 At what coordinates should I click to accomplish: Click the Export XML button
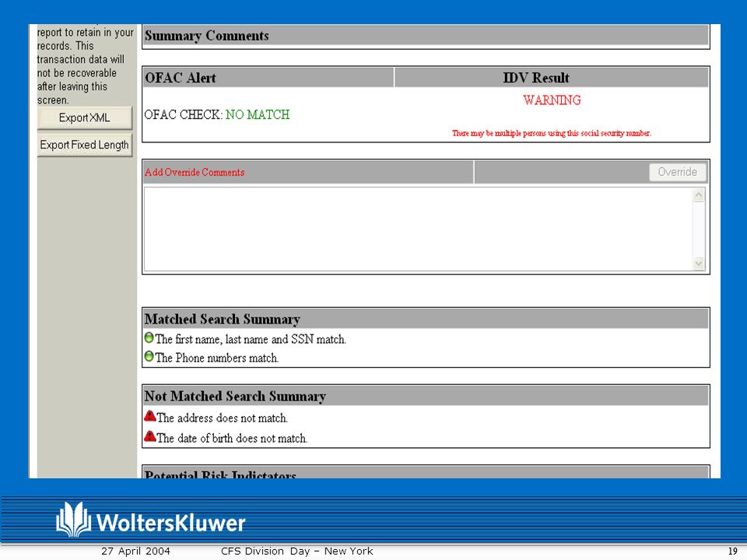84,117
